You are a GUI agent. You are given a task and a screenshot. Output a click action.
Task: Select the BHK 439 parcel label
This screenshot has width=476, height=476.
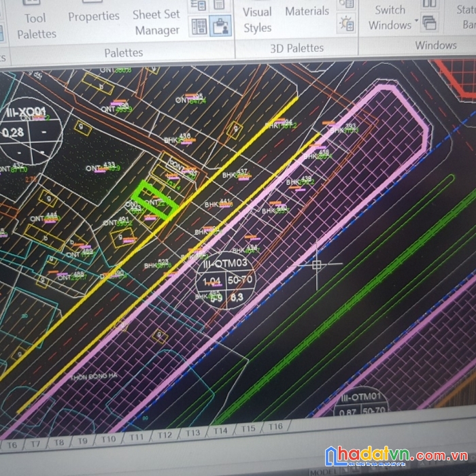[300, 181]
